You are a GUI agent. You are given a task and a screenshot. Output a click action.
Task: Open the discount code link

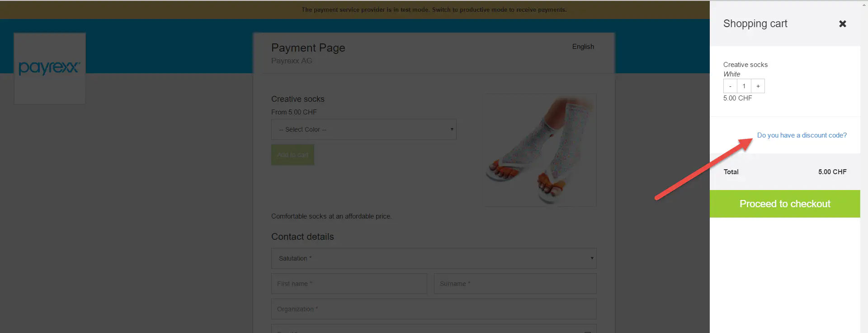click(x=802, y=135)
